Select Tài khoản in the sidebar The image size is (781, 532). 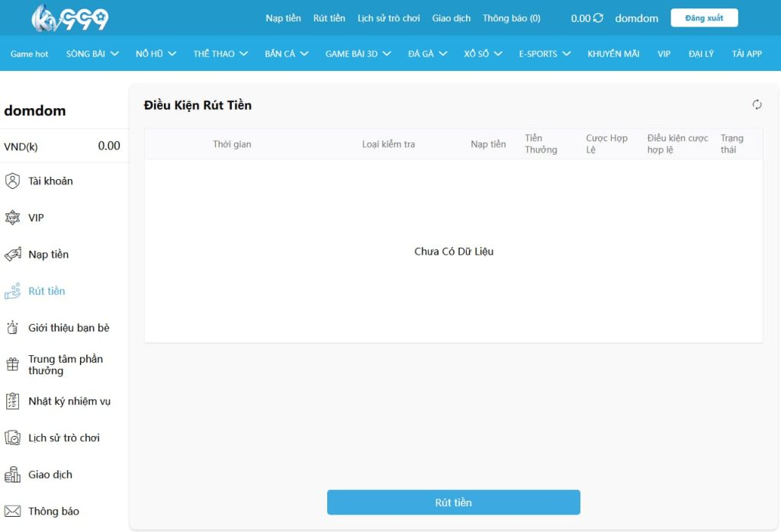point(50,181)
